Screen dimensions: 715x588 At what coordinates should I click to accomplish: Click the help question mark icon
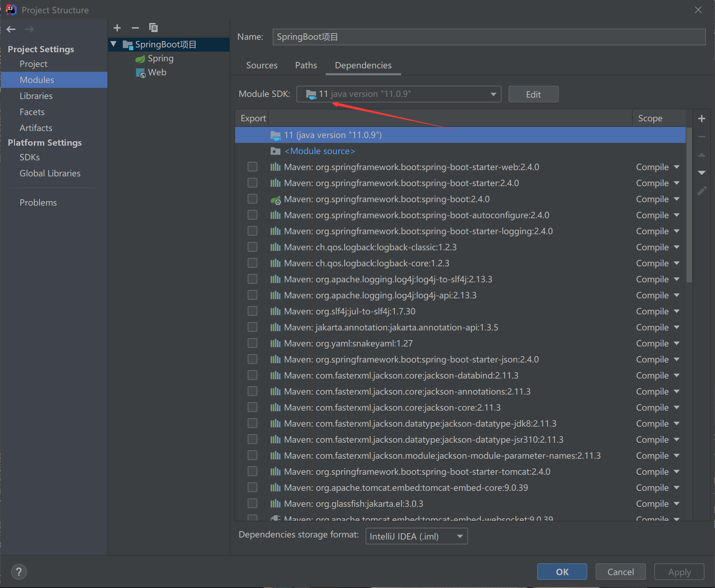click(x=19, y=572)
